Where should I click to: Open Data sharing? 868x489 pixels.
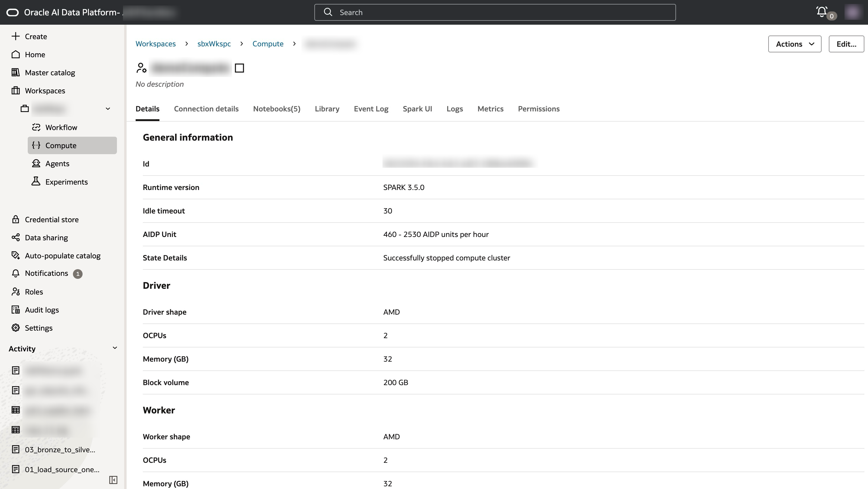click(39, 238)
